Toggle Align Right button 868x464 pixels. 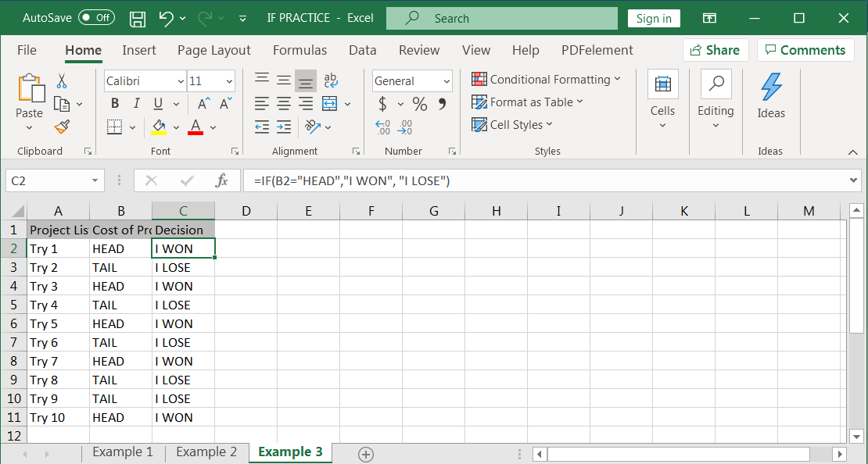pos(306,103)
